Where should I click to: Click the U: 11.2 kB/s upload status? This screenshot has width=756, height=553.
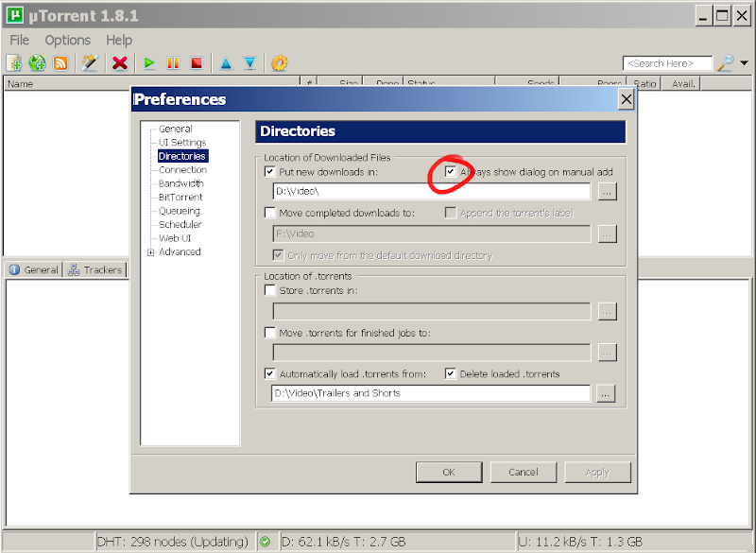point(580,542)
